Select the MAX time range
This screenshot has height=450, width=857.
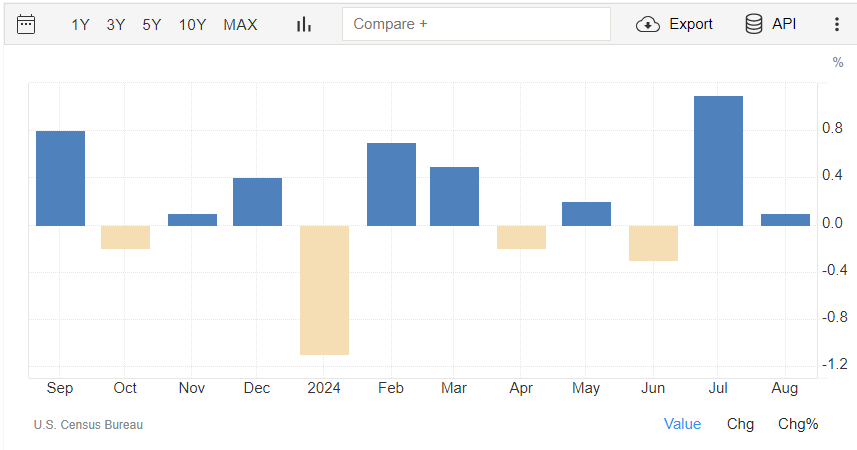[240, 24]
